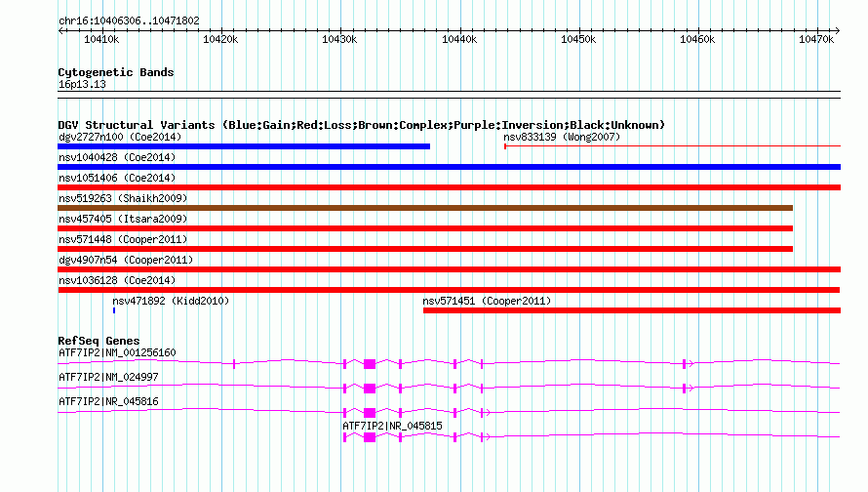Click the 10420k ruler tick label
Image resolution: width=868 pixels, height=492 pixels.
tap(220, 39)
